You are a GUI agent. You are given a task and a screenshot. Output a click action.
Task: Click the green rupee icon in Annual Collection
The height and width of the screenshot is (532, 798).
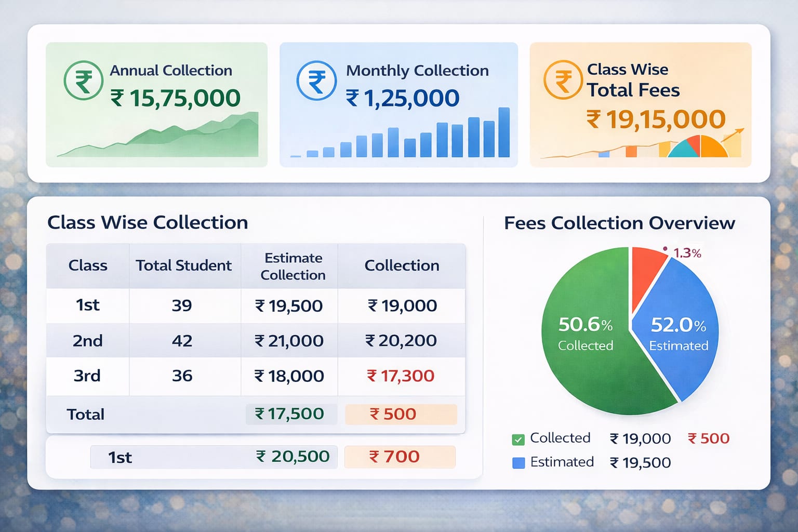(83, 81)
